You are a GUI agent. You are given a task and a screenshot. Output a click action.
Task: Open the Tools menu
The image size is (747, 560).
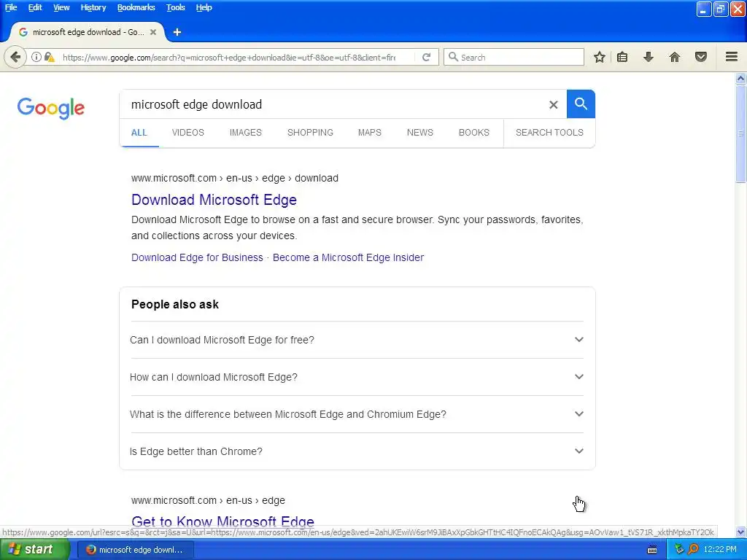pyautogui.click(x=175, y=7)
